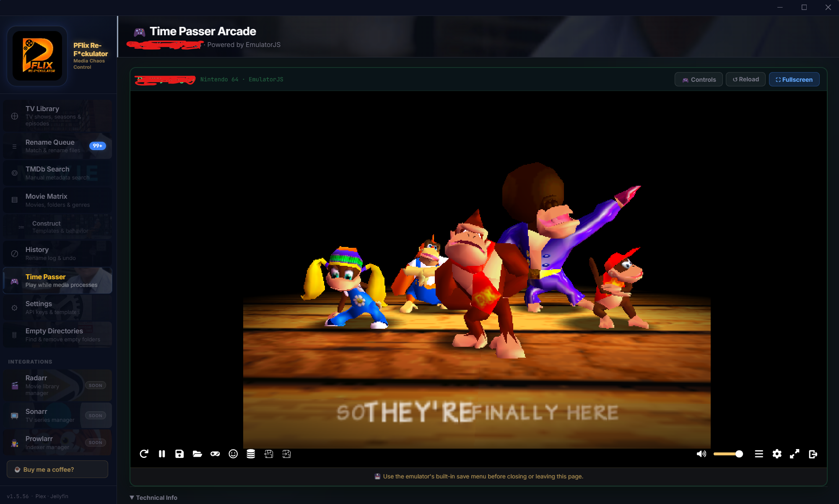
Task: Click Buy me a coffee button
Action: tap(57, 469)
